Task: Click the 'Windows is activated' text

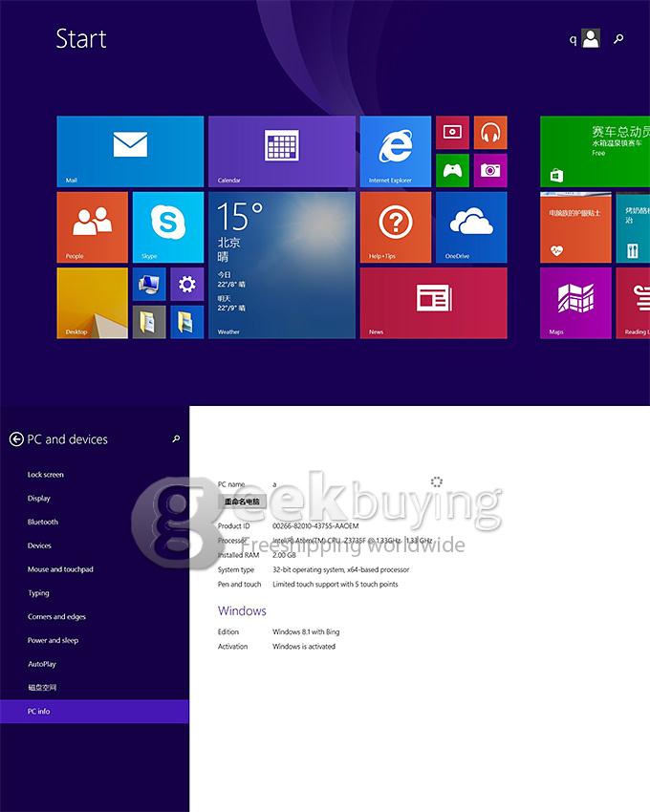Action: point(304,647)
